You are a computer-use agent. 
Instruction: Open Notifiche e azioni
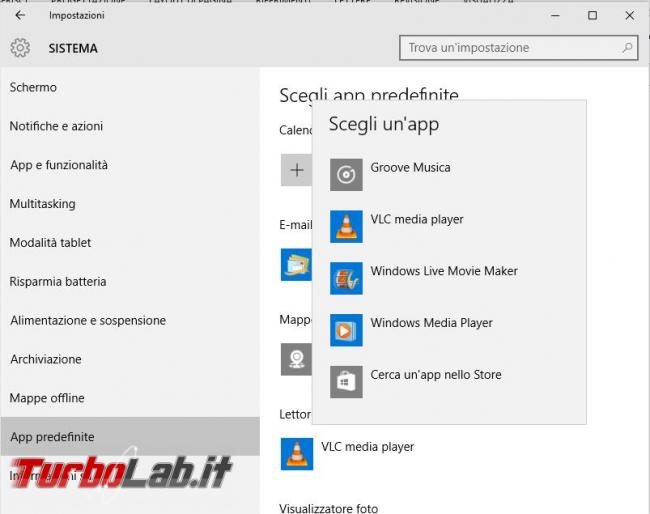point(130,126)
